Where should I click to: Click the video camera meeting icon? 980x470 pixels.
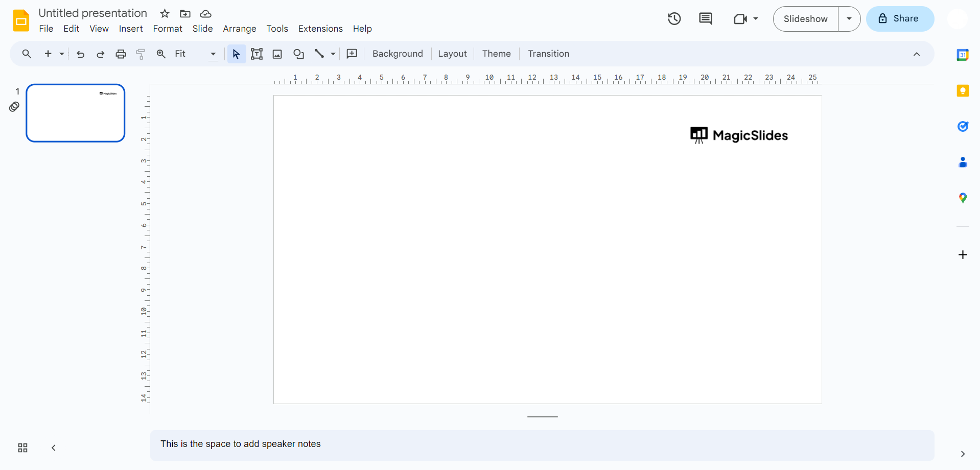point(740,19)
